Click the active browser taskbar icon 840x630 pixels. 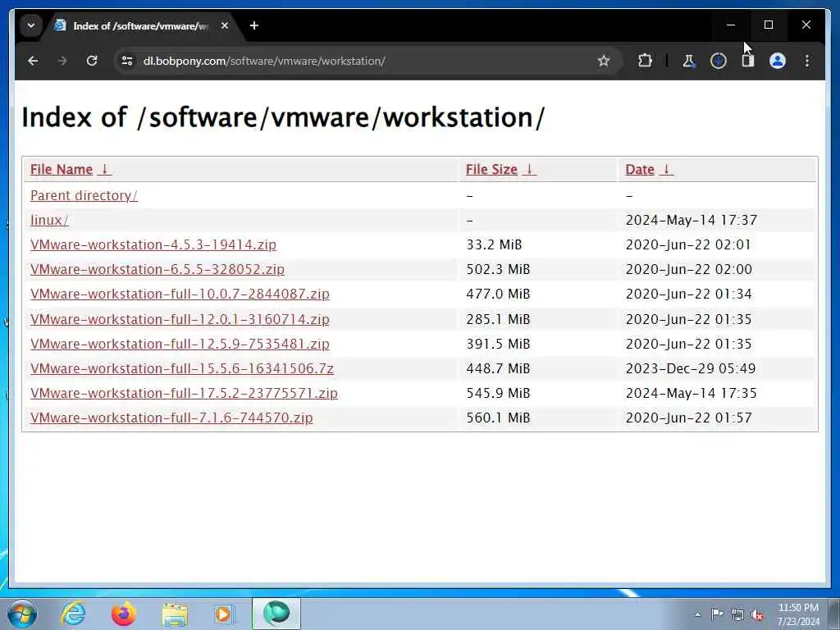click(x=276, y=614)
